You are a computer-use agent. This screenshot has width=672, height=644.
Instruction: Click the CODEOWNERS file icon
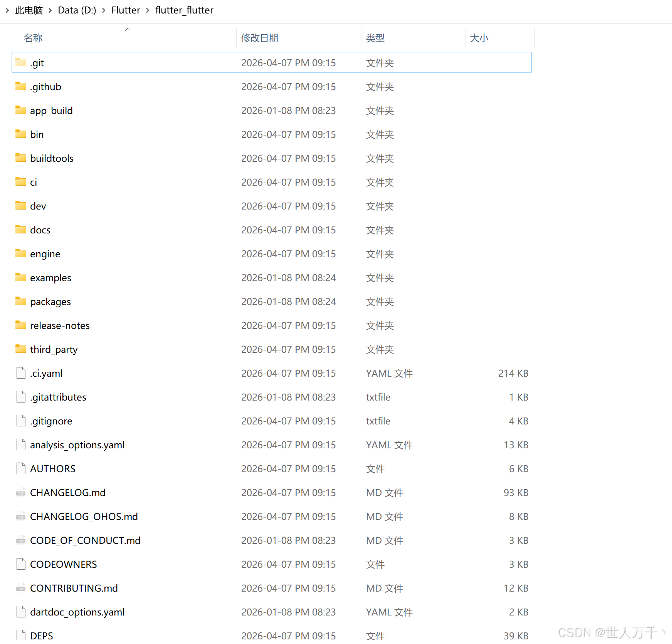(21, 564)
